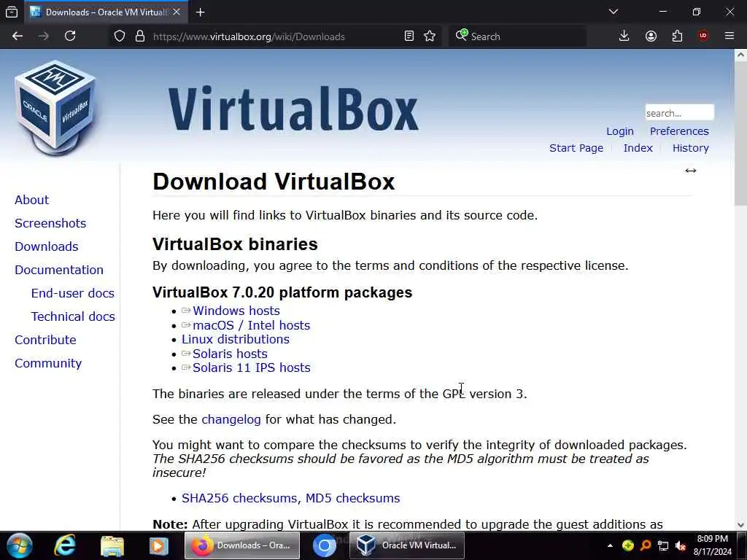Open the Login link
The height and width of the screenshot is (560, 747).
click(620, 131)
